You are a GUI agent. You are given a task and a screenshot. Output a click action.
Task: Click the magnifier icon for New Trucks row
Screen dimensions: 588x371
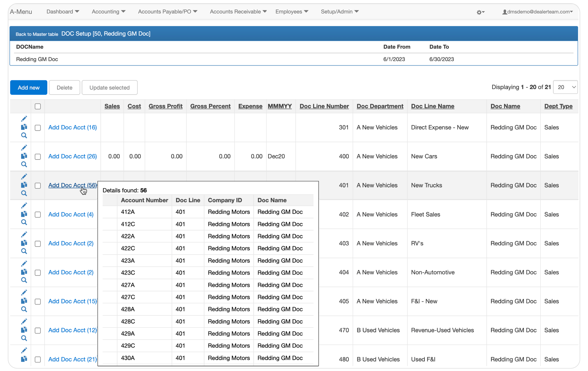[x=24, y=193]
